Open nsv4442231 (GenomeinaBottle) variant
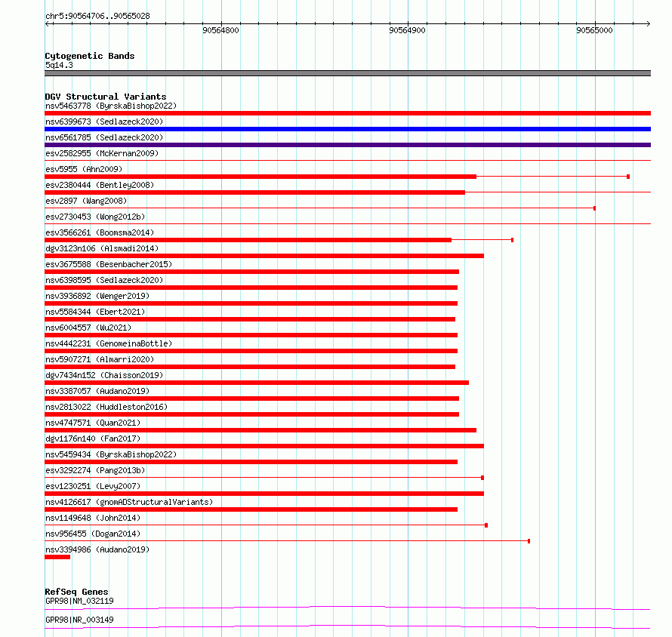 tap(109, 343)
